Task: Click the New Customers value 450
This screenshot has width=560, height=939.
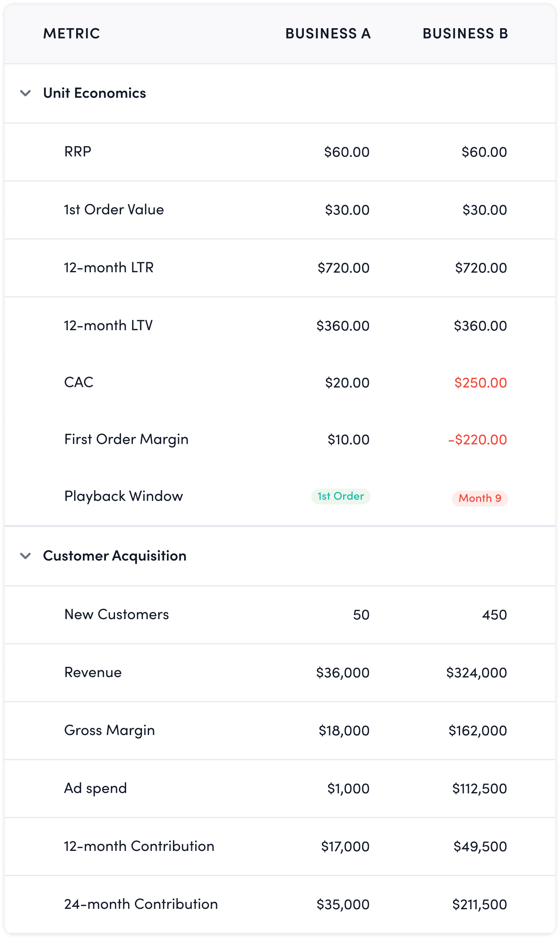Action: pyautogui.click(x=495, y=615)
